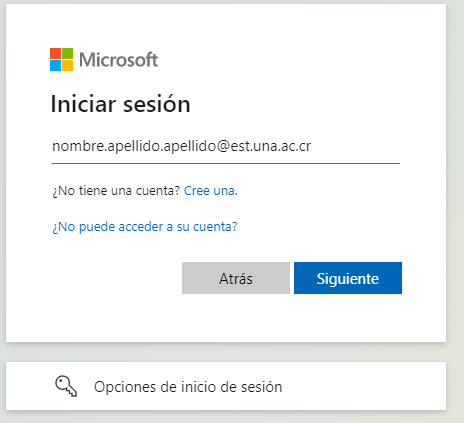Continue with the Siguiente button
Screen dimensions: 464x423
pos(348,278)
